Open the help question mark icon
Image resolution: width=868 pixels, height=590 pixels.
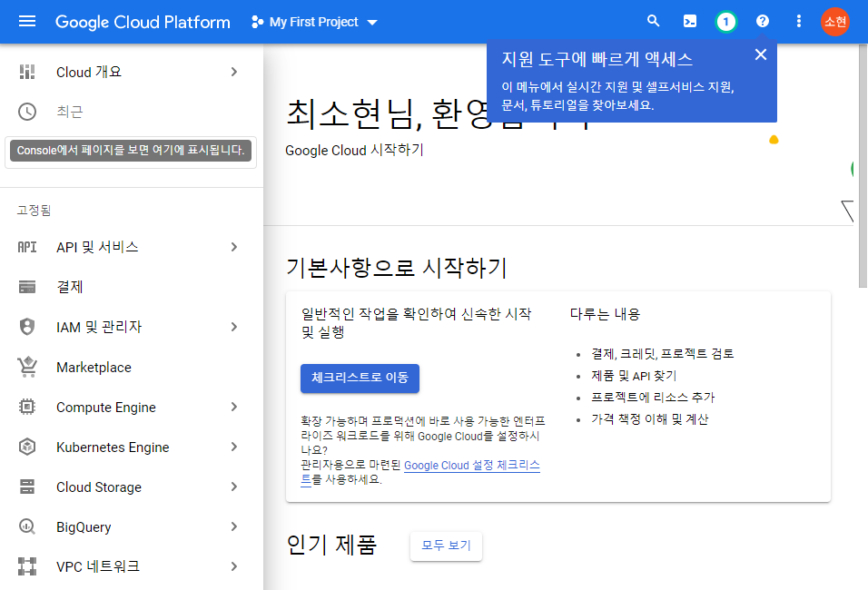763,21
